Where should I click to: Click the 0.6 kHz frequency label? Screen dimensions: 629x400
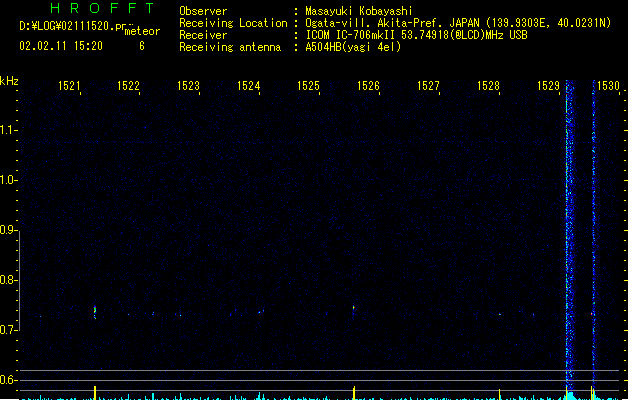8,380
